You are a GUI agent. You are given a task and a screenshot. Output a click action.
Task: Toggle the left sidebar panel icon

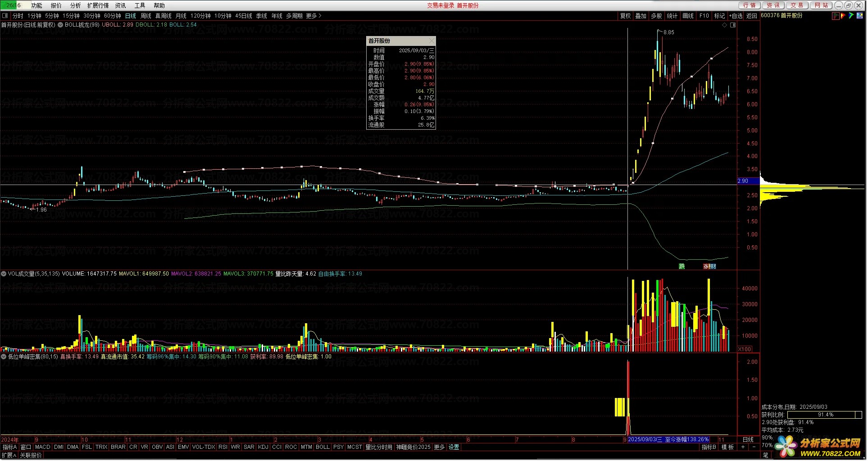tap(5, 16)
